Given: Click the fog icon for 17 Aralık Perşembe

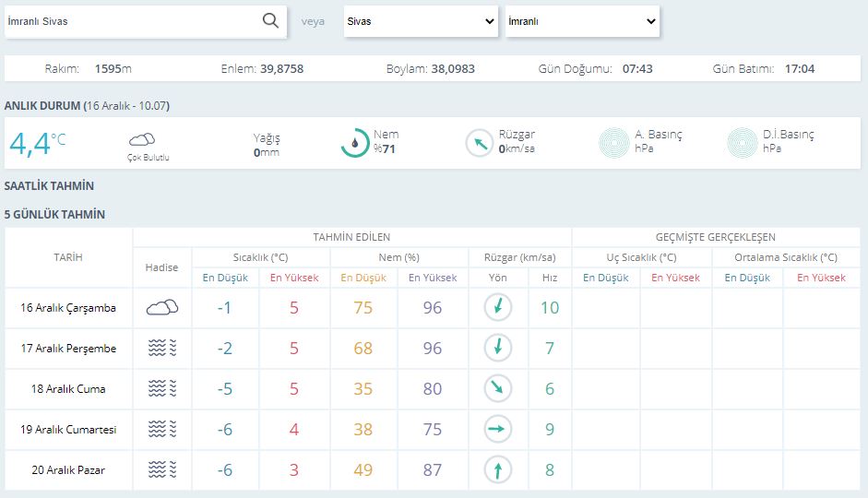Looking at the screenshot, I should [x=162, y=348].
